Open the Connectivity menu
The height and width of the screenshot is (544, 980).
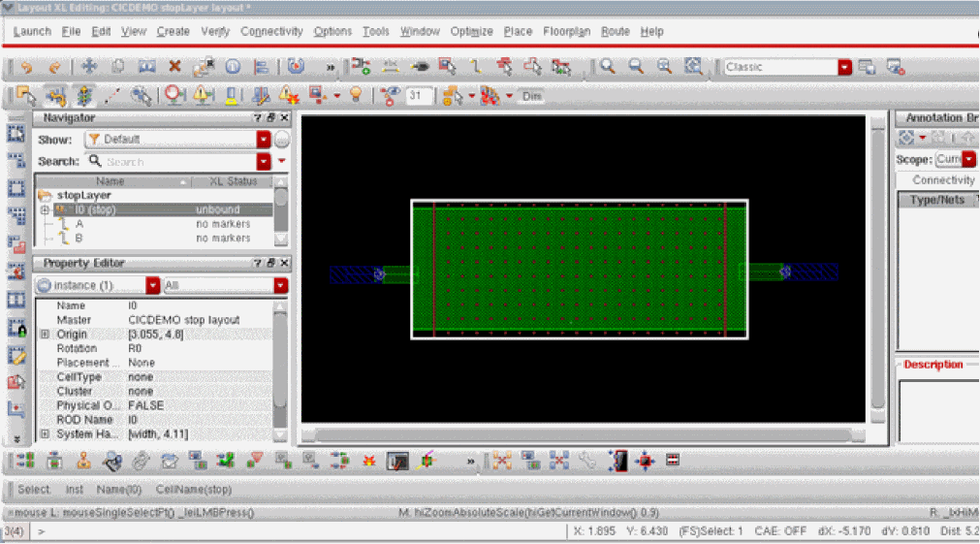[x=271, y=31]
